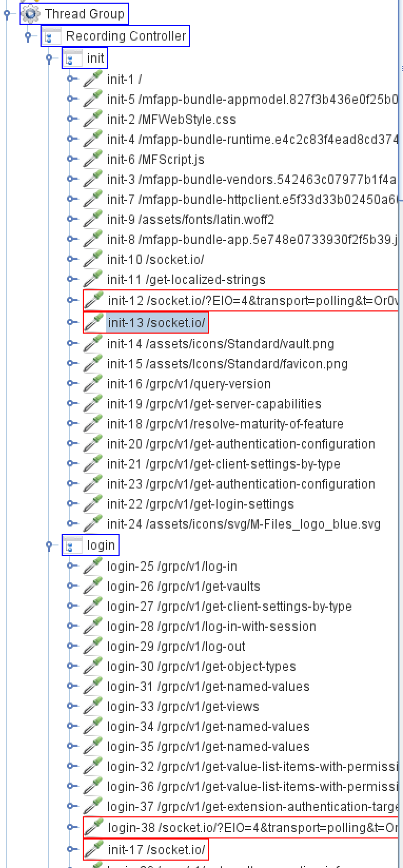
Task: Click the init controller icon
Action: click(x=72, y=58)
